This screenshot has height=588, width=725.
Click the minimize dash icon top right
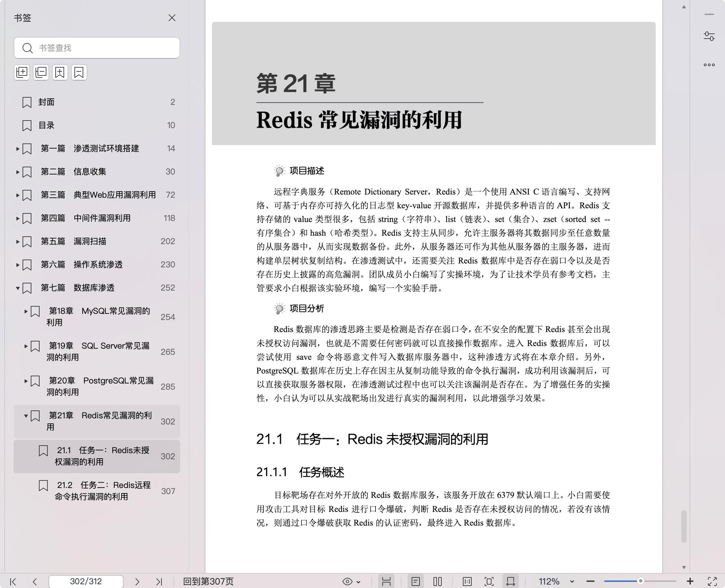709,14
